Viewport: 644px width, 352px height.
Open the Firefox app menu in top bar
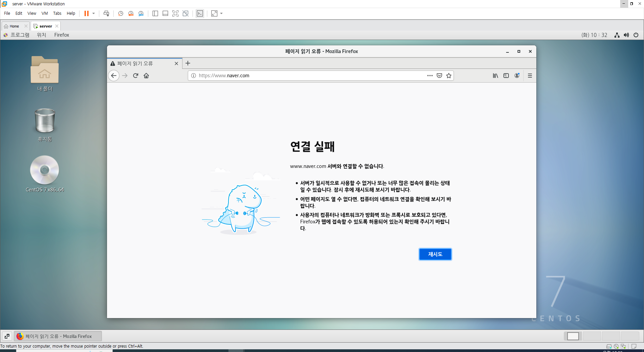[62, 35]
